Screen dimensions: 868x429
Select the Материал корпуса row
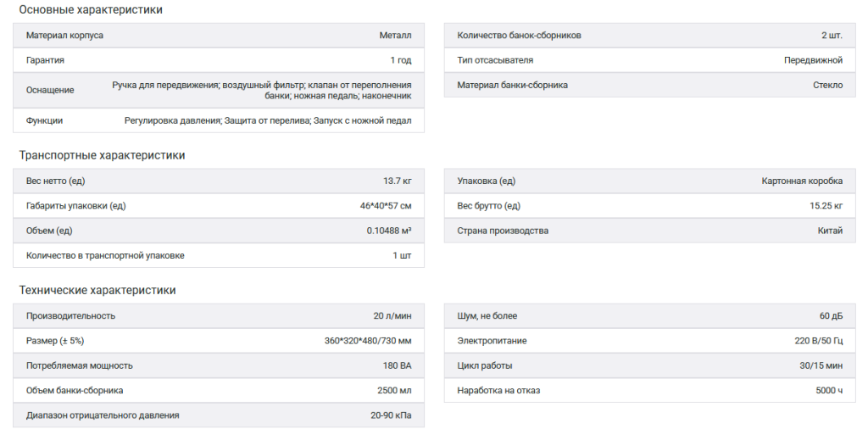click(x=219, y=36)
